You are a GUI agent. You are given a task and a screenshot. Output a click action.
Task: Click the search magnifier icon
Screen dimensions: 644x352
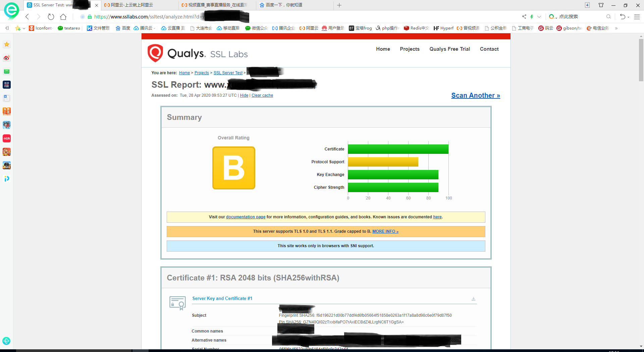[608, 16]
